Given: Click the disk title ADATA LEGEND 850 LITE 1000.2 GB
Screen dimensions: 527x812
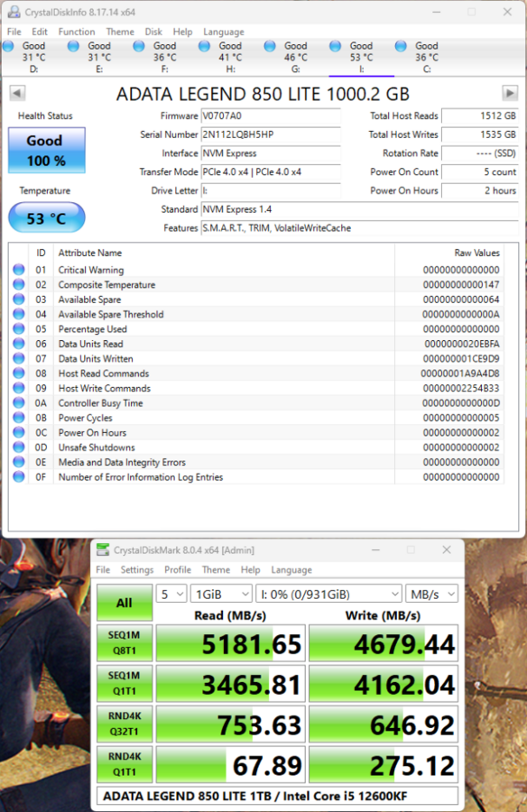Looking at the screenshot, I should (x=263, y=94).
